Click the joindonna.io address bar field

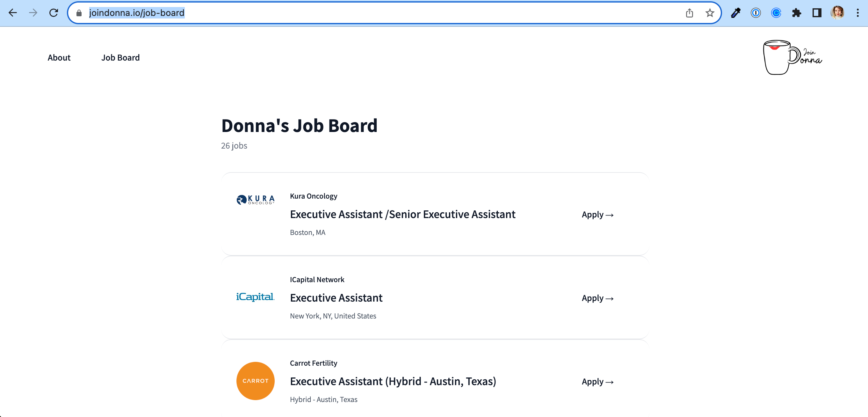(371, 13)
